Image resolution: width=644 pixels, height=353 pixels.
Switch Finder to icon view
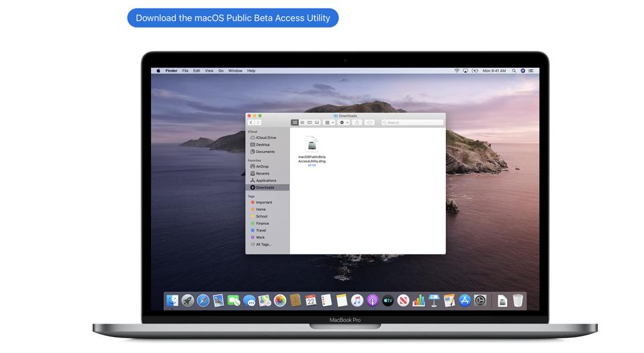(x=295, y=123)
